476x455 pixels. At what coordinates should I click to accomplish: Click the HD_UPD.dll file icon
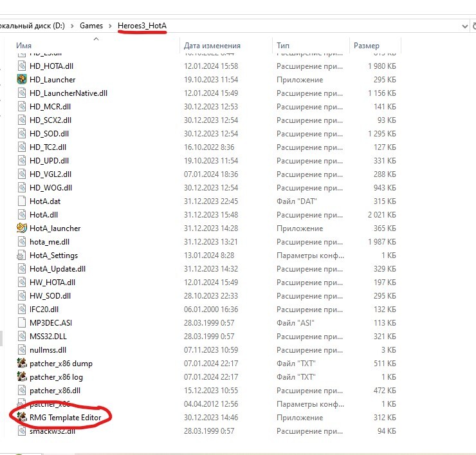coord(22,161)
